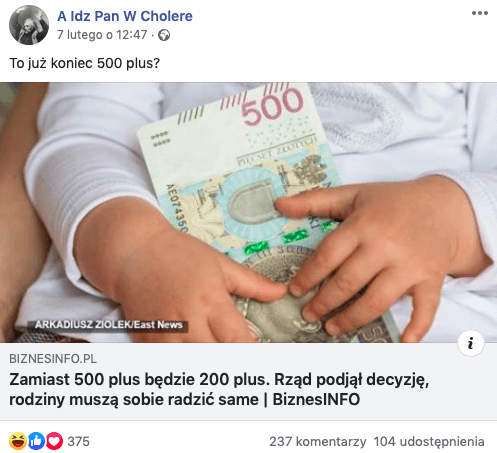
Task: Click the pink '500' number on the banknote
Action: (x=272, y=107)
